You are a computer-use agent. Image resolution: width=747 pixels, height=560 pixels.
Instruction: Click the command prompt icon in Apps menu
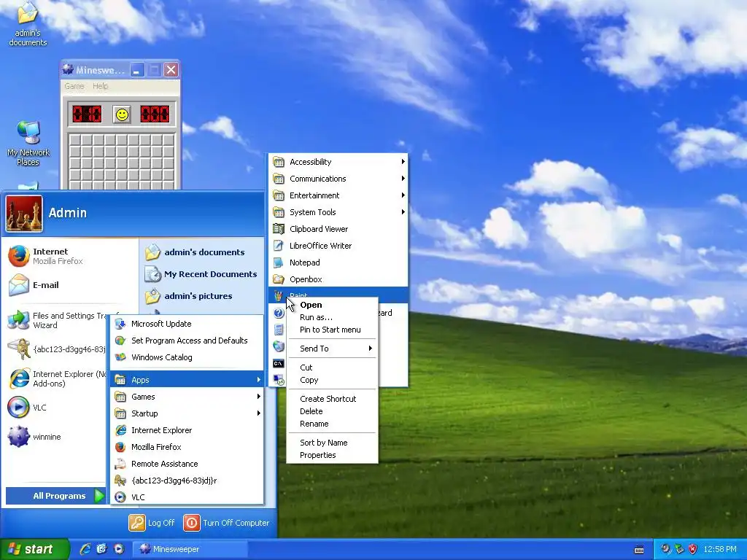(279, 363)
